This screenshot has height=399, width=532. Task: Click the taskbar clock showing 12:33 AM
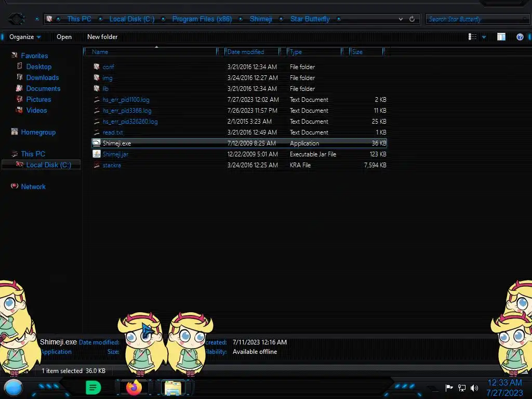[x=504, y=383]
